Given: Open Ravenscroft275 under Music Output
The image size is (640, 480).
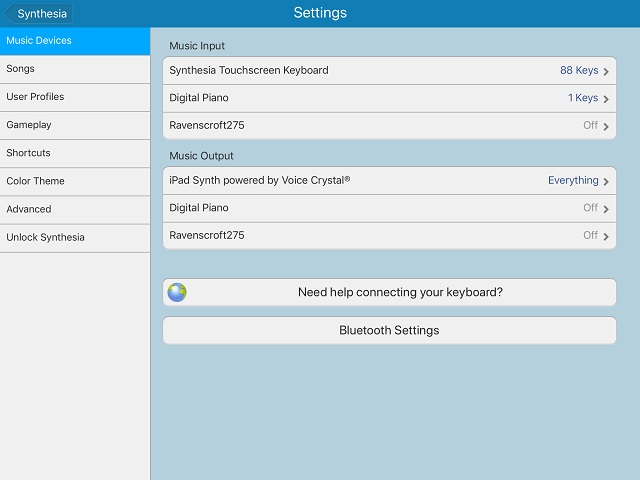Looking at the screenshot, I should pyautogui.click(x=389, y=236).
